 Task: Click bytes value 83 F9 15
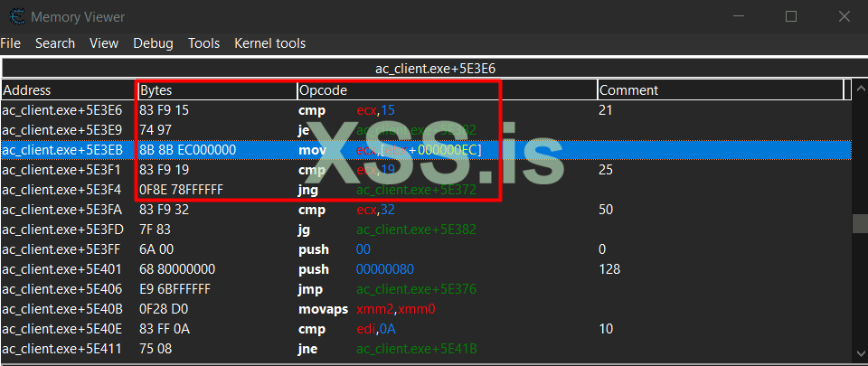point(165,110)
